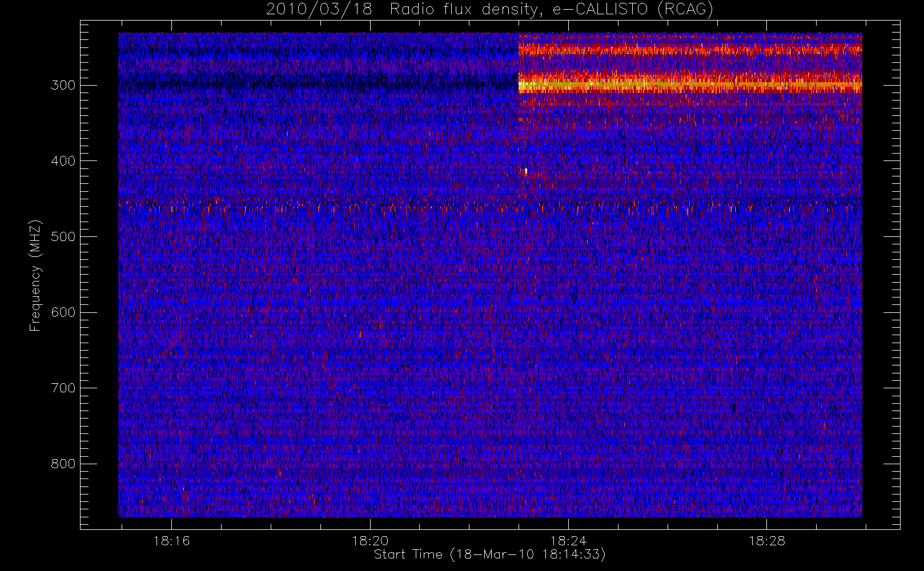The width and height of the screenshot is (924, 571).
Task: Click the 18:16 time tick label
Action: pos(171,541)
